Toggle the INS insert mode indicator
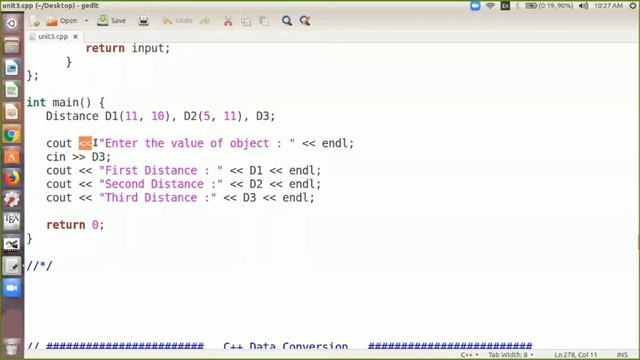 [622, 355]
